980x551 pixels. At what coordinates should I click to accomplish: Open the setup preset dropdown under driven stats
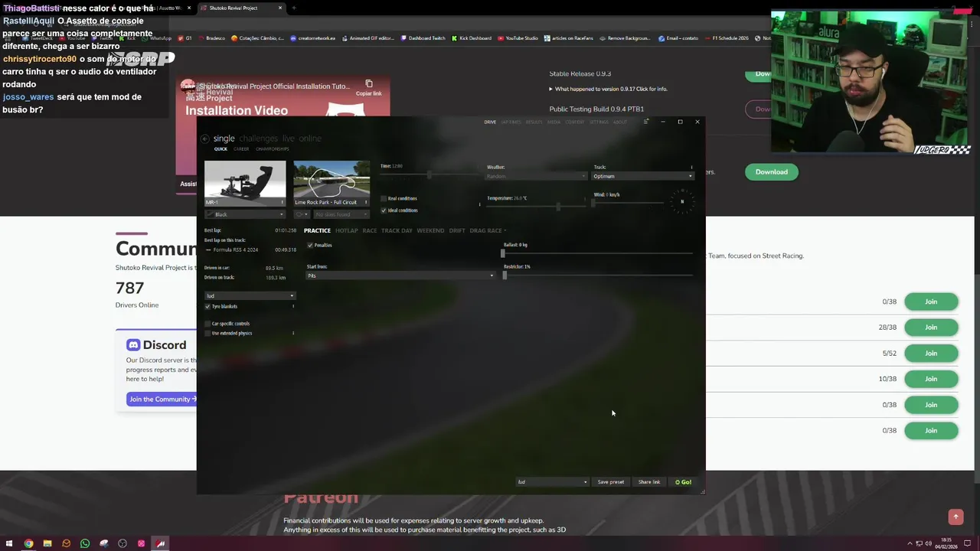coord(250,295)
